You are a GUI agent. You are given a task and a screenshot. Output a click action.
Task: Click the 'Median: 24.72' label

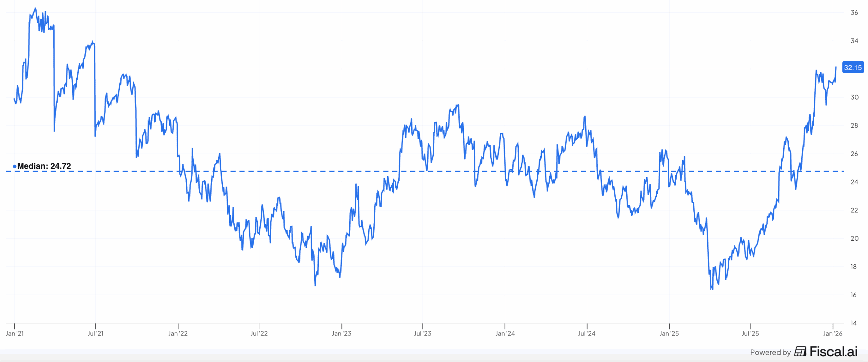44,166
